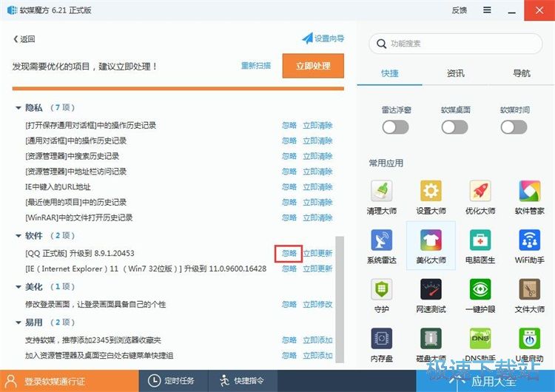Collapse the 易用 section
The height and width of the screenshot is (392, 555).
pos(18,322)
